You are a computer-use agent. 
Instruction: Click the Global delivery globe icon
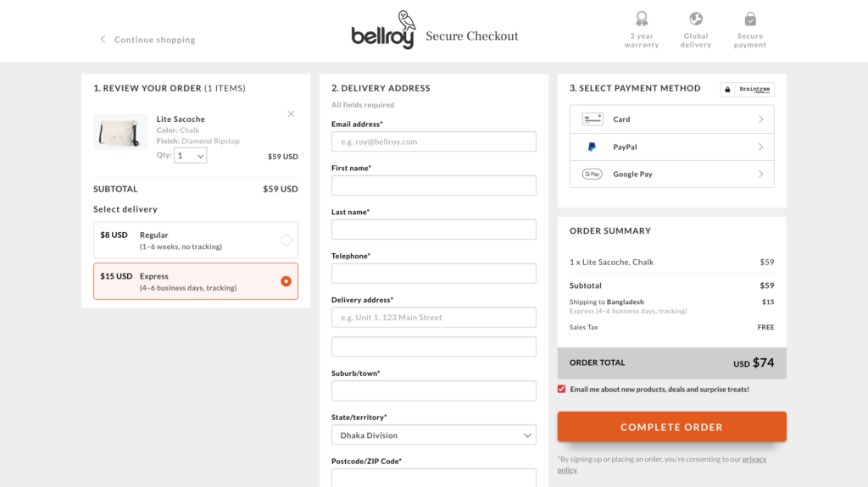click(696, 19)
